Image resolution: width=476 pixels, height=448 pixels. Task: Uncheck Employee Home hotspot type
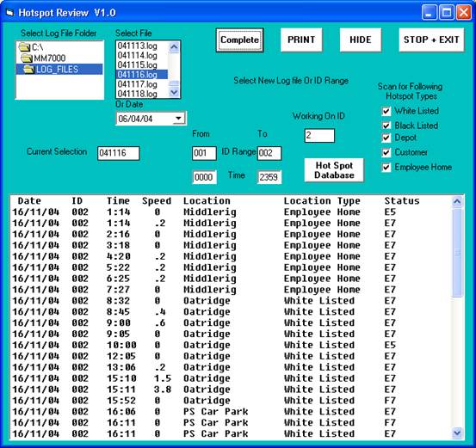click(x=386, y=167)
